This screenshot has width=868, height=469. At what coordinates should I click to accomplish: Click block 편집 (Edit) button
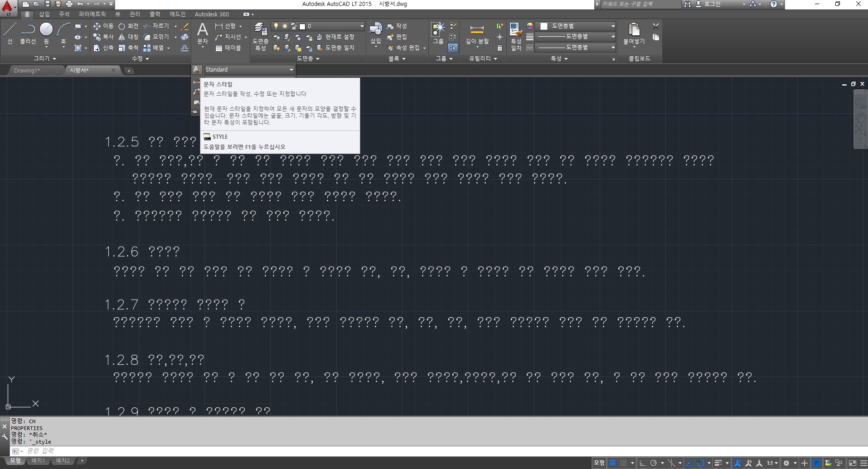(397, 37)
